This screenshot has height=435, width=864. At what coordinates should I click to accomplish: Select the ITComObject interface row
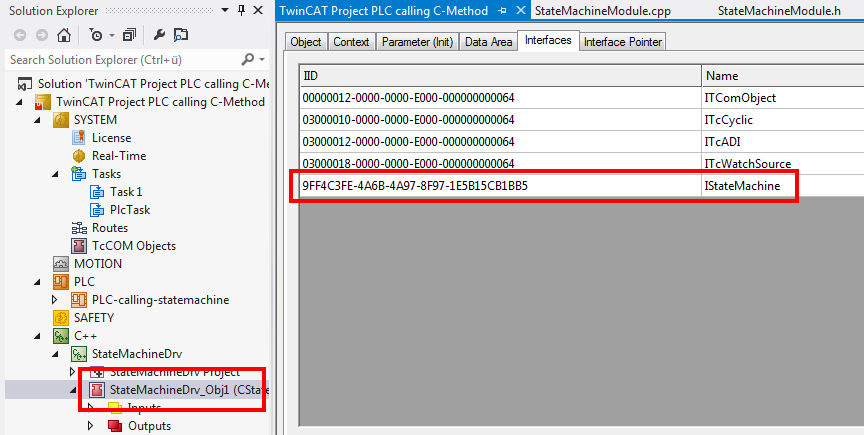click(x=582, y=98)
